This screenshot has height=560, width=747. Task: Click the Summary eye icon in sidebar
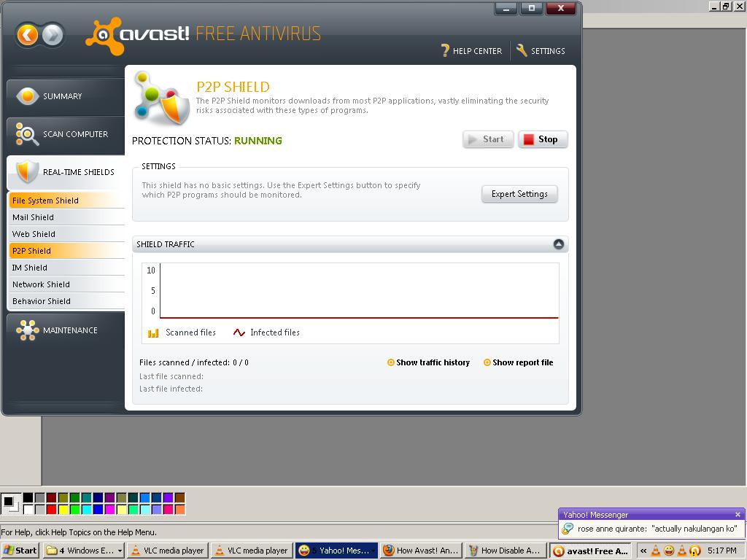(x=27, y=96)
